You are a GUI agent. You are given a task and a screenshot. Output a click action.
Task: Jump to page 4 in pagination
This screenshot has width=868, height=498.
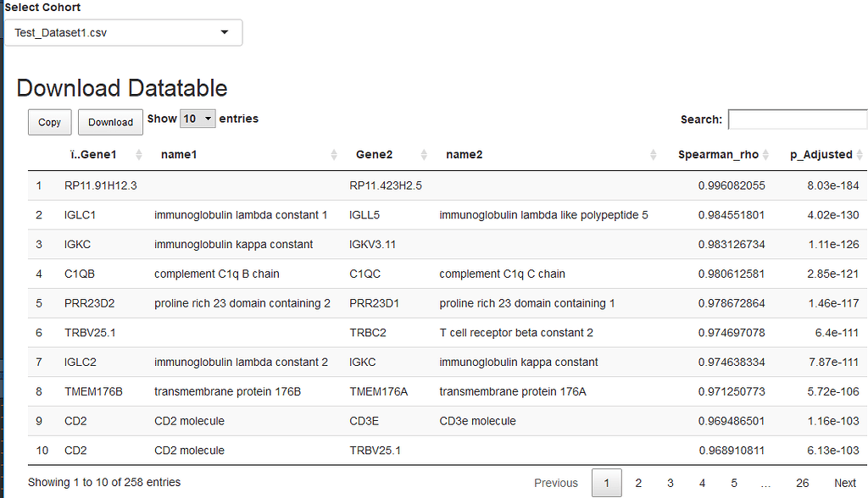coord(702,483)
